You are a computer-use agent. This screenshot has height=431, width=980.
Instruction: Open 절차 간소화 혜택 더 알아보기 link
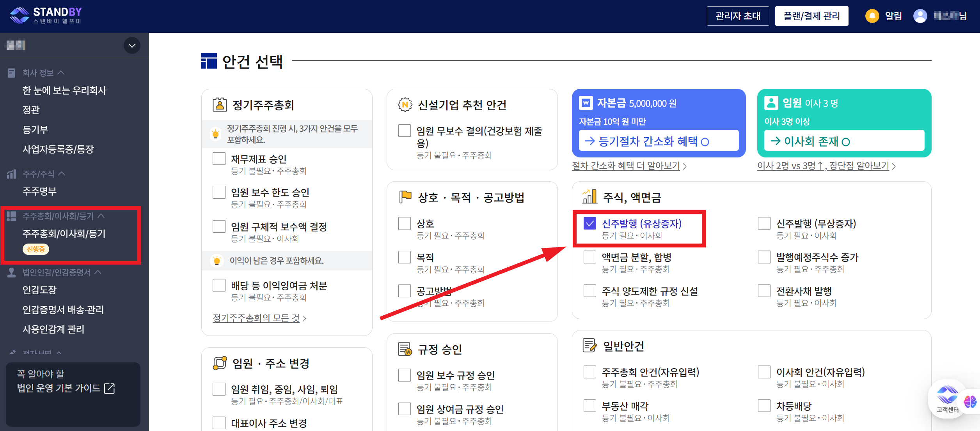[x=629, y=166]
